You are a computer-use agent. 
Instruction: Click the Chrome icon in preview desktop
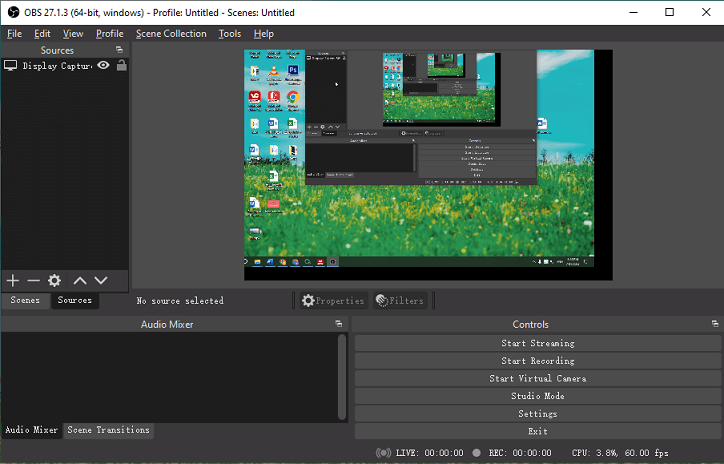(x=293, y=97)
